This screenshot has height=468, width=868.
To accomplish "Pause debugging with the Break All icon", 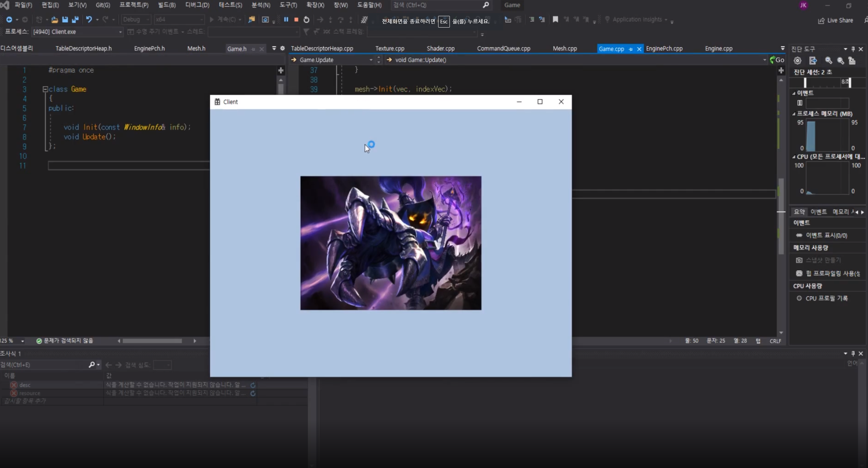I will coord(286,20).
